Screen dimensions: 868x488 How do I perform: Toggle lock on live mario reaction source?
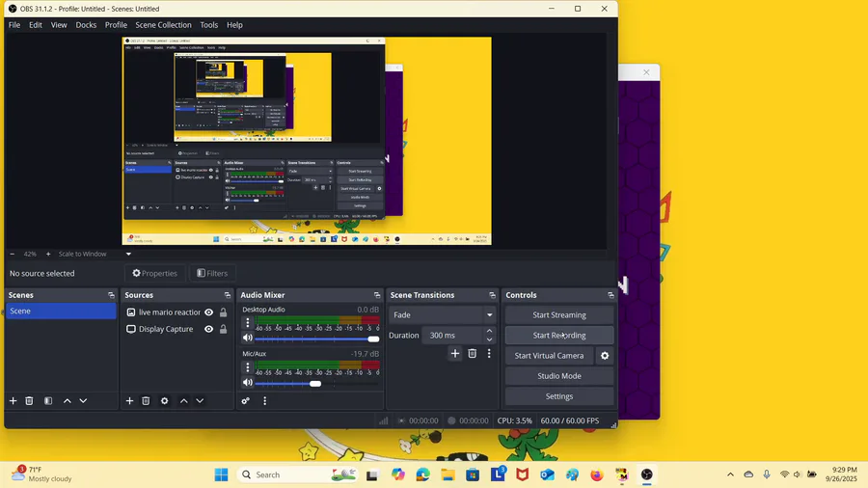[223, 312]
